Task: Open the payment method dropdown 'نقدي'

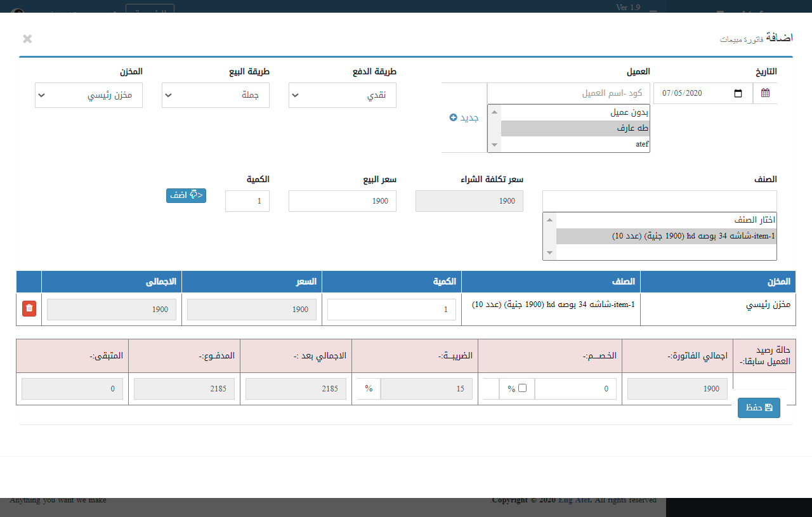Action: point(343,95)
